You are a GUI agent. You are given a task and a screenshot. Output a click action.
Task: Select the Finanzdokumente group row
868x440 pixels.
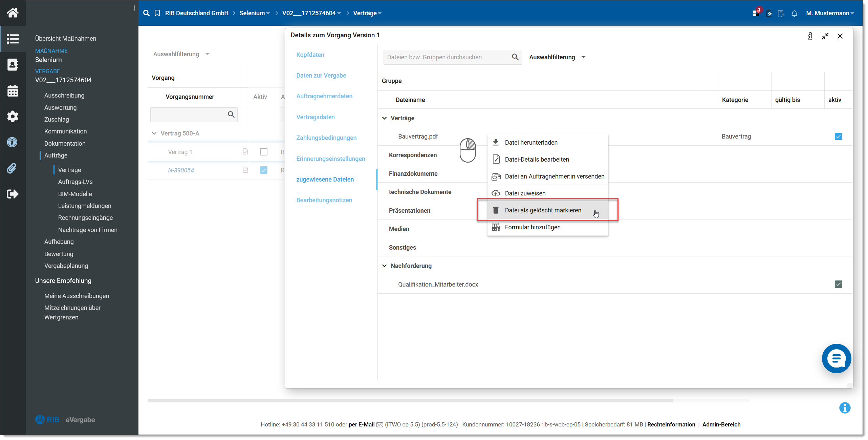point(615,173)
